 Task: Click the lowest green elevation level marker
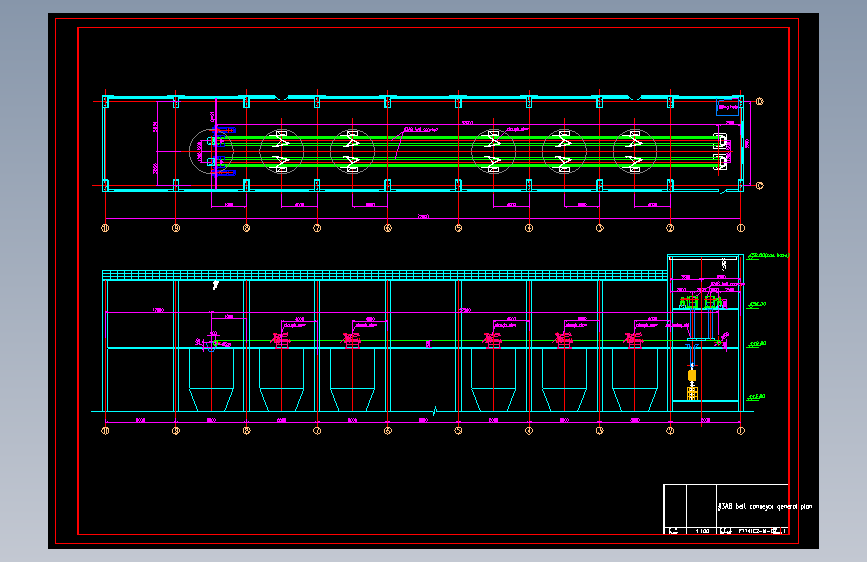click(756, 397)
